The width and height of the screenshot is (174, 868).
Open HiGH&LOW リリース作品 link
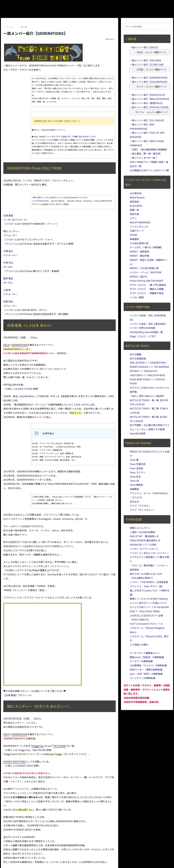[143, 545]
